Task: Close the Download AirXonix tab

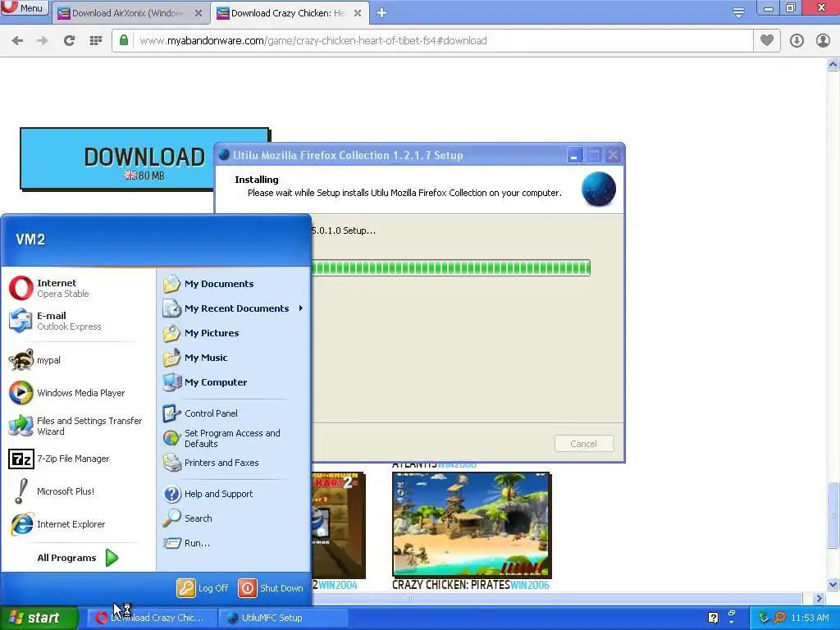Action: tap(199, 13)
